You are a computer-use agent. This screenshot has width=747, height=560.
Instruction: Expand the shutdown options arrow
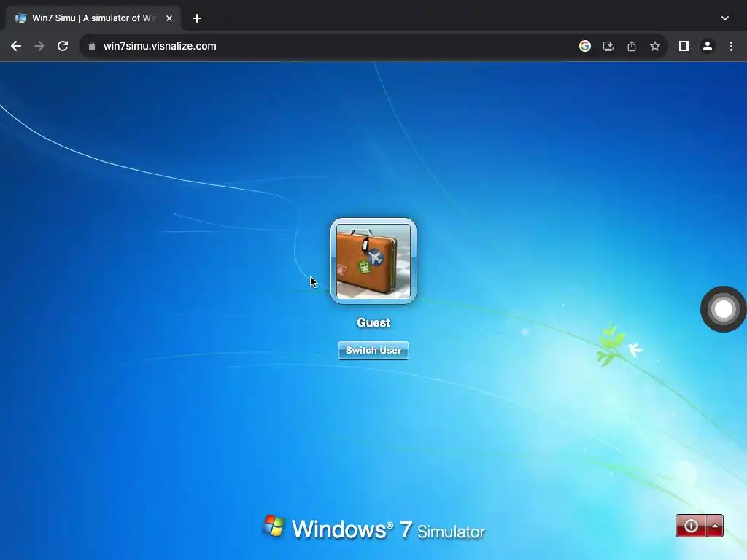tap(715, 526)
